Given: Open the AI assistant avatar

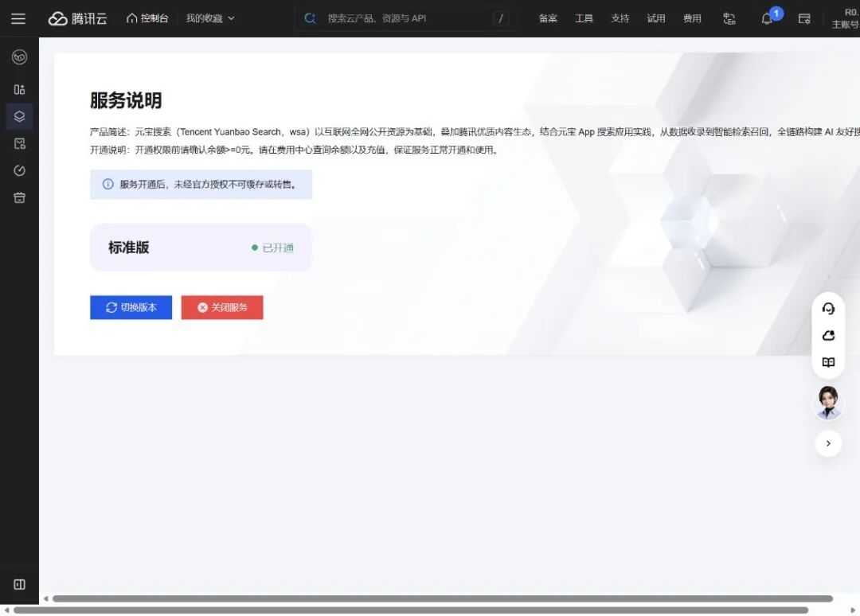Looking at the screenshot, I should coord(828,403).
